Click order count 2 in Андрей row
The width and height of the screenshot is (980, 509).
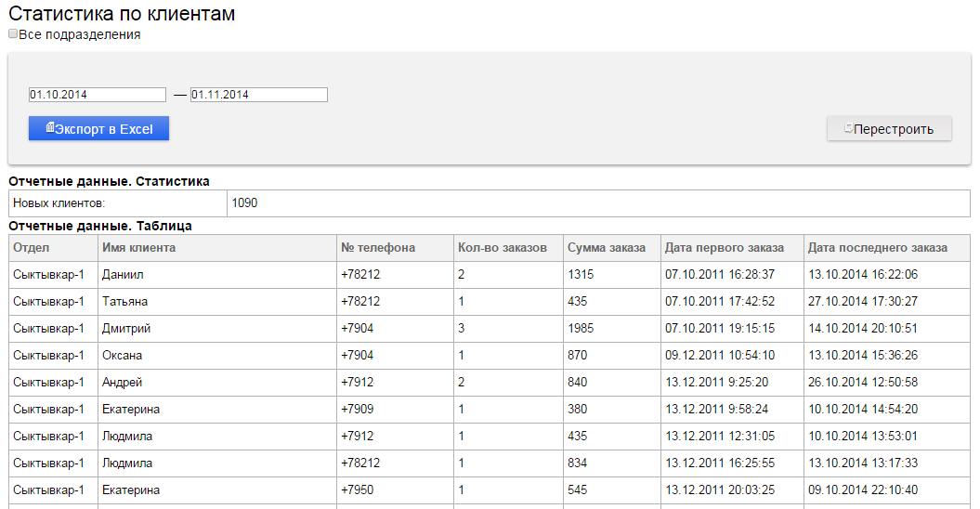pos(462,382)
